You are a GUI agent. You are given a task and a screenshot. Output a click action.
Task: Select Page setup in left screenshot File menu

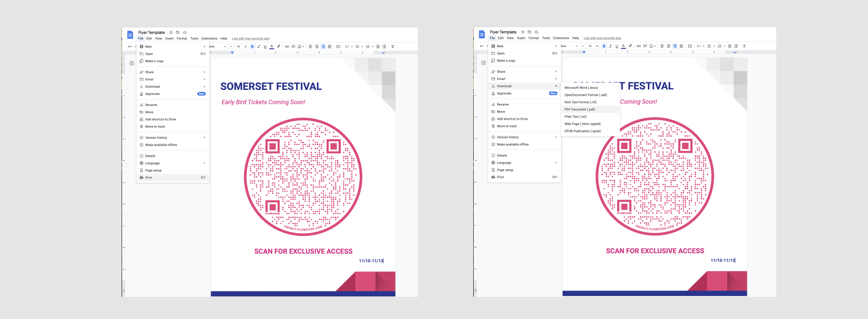173,170
